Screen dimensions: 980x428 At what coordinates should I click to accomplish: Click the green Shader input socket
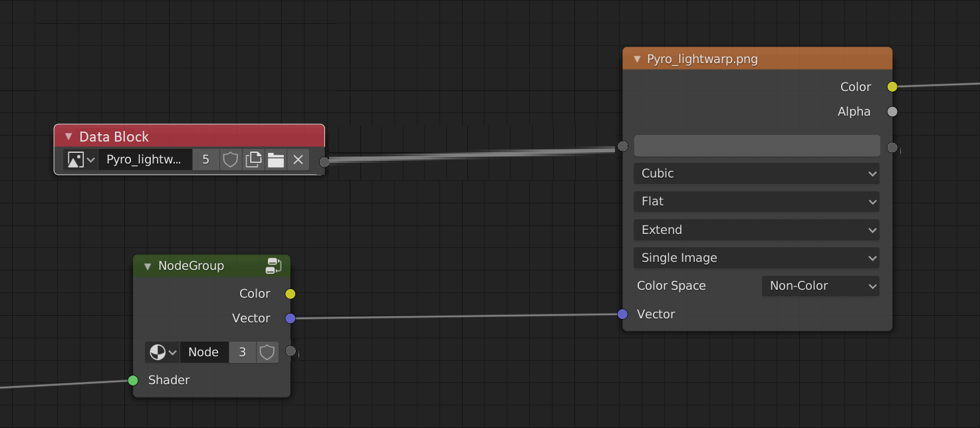(x=133, y=380)
